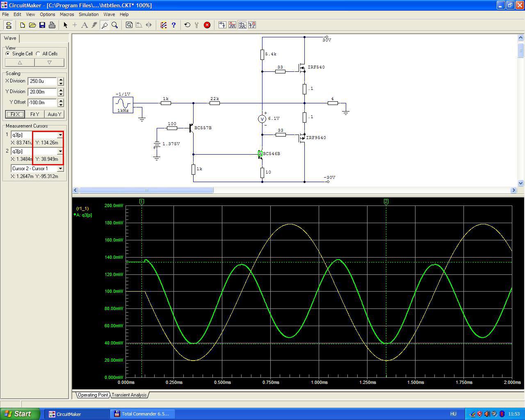
Task: Open the Cursor 2 signal dropdown
Action: pyautogui.click(x=60, y=151)
